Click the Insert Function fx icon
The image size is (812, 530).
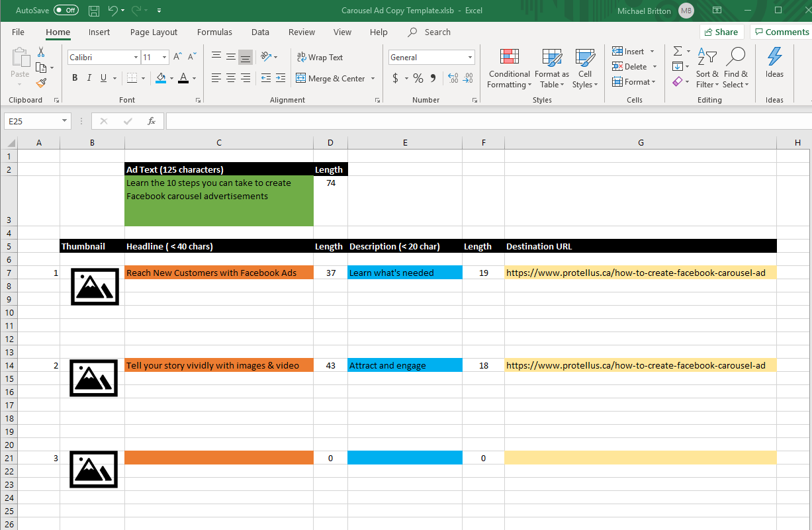(x=152, y=121)
